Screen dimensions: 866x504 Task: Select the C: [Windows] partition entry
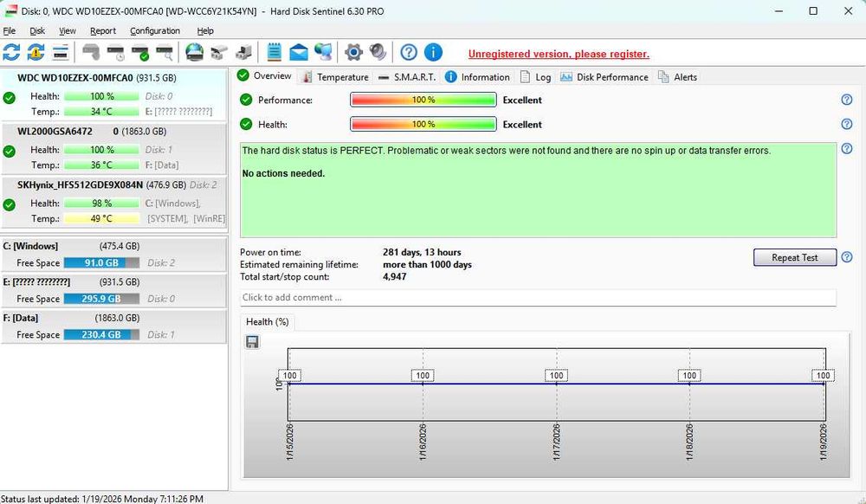113,254
